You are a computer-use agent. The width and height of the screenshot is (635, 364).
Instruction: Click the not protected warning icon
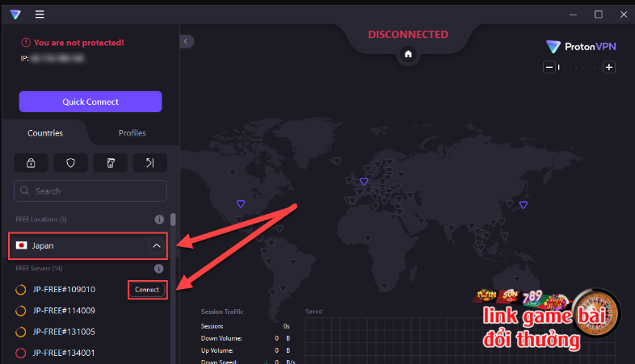coord(26,42)
